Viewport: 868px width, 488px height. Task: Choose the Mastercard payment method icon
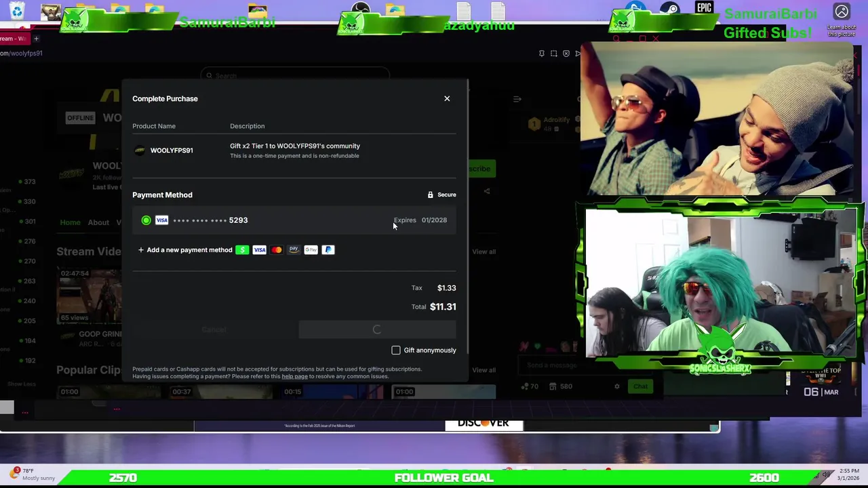coord(277,250)
